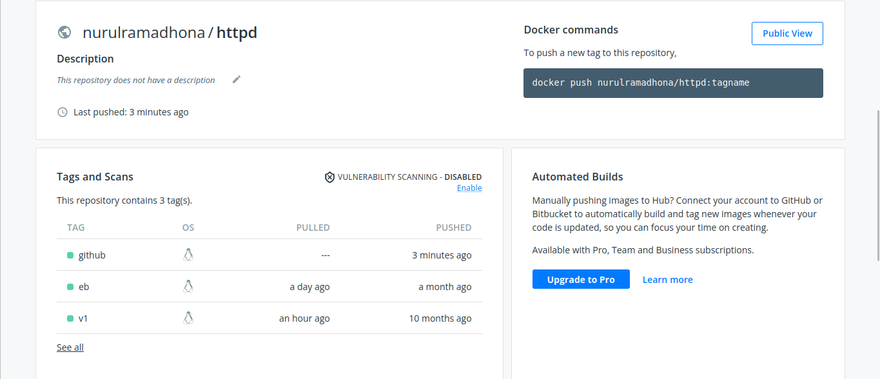Click 'a day ago' pulled value
This screenshot has width=880, height=379.
tap(310, 287)
